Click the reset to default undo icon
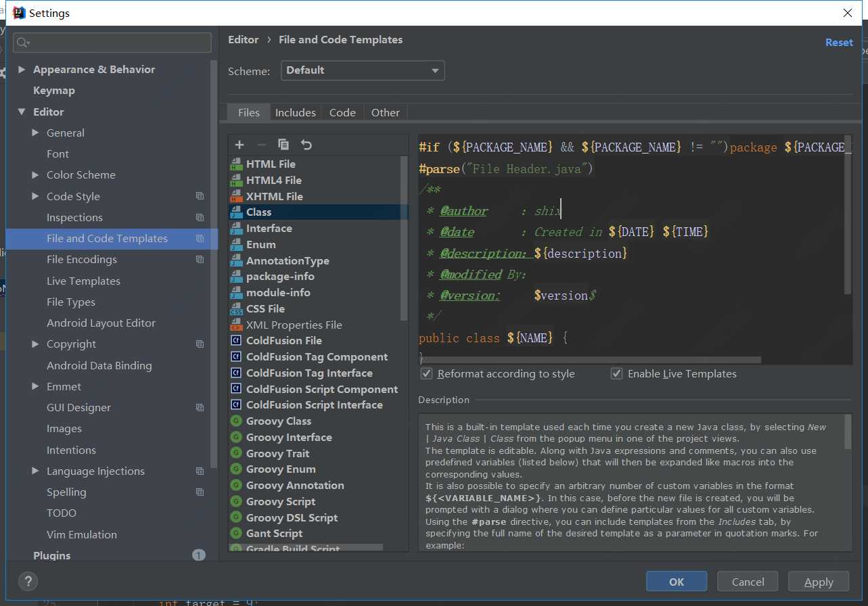This screenshot has width=868, height=606. pyautogui.click(x=306, y=145)
